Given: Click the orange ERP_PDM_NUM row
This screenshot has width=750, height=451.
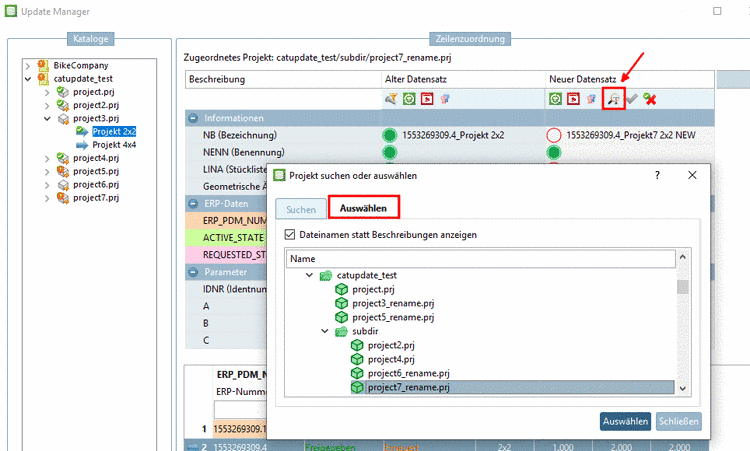Looking at the screenshot, I should point(226,220).
